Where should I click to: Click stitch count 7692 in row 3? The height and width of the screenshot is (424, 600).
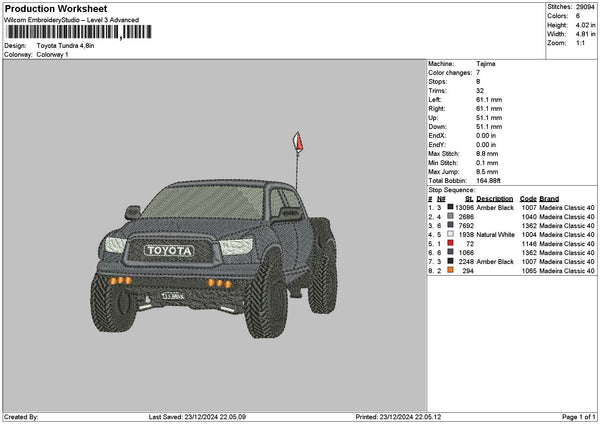(x=466, y=226)
